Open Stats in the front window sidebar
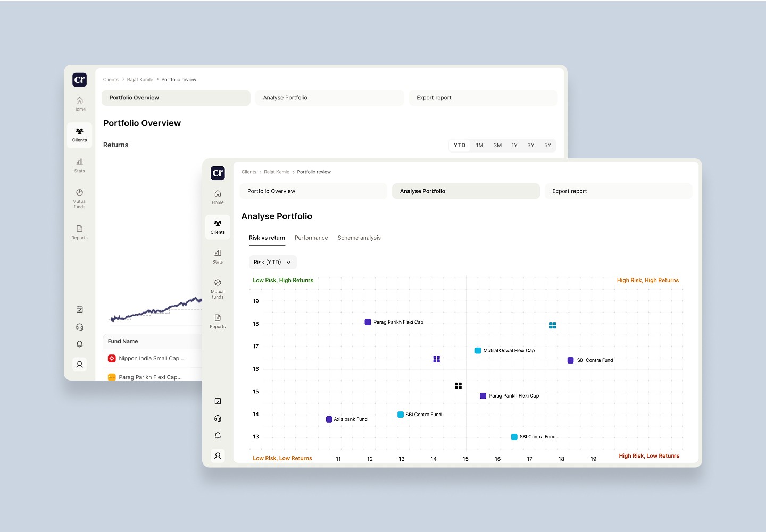The image size is (766, 532). point(218,256)
